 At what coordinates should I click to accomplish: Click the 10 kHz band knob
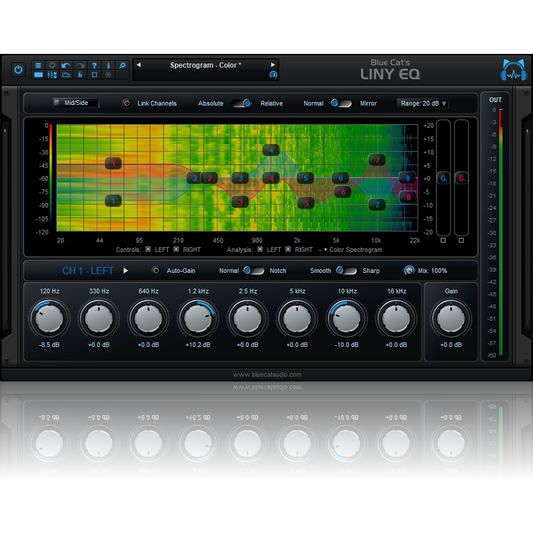tap(346, 318)
